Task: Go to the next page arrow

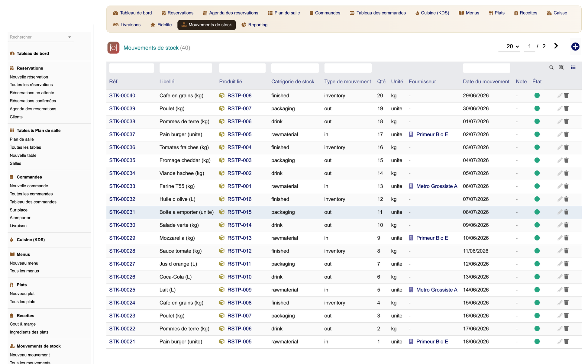Action: pos(556,46)
